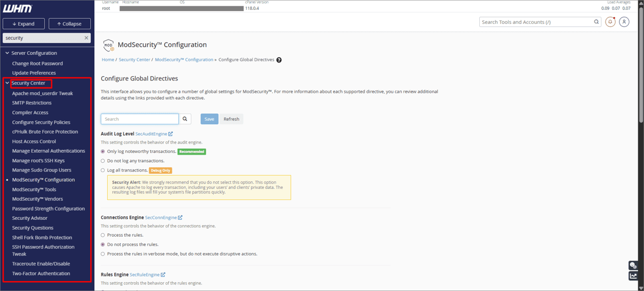
Task: Select verbose mode without disruptive actions
Action: 102,254
